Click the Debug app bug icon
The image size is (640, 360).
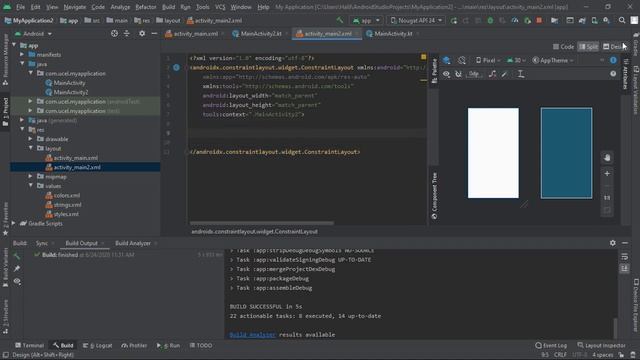490,20
